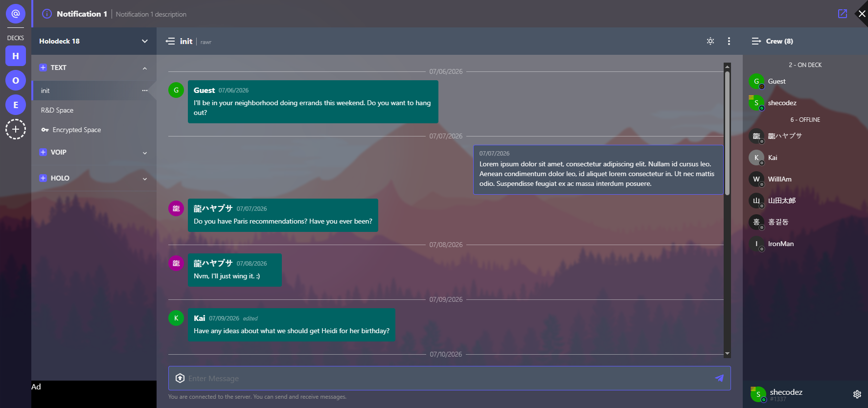868x408 pixels.
Task: Click the chat scrollbar up arrow
Action: (x=727, y=66)
